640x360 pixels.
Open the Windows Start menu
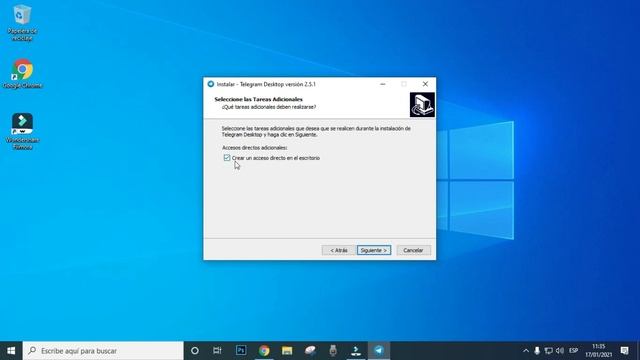[x=11, y=351]
